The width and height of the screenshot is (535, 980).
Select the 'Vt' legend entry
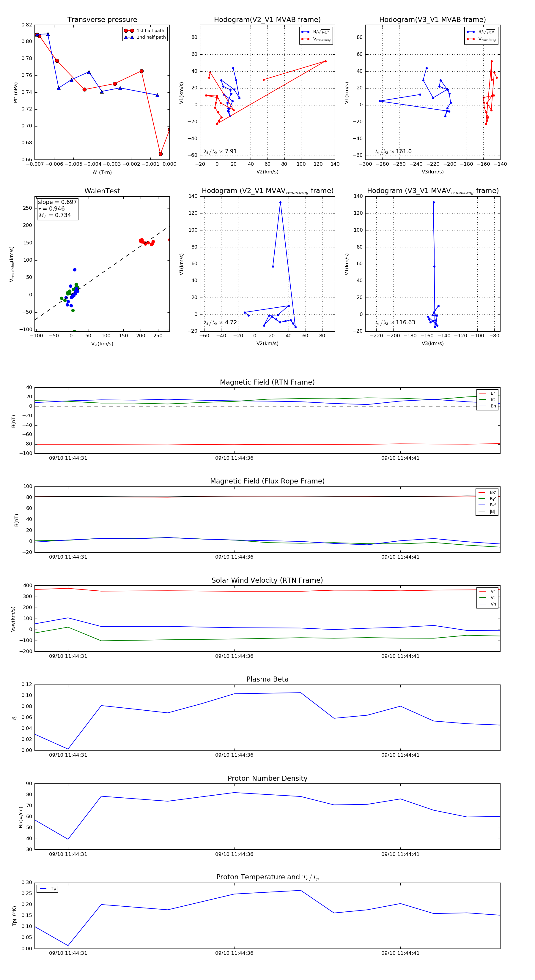(x=487, y=598)
